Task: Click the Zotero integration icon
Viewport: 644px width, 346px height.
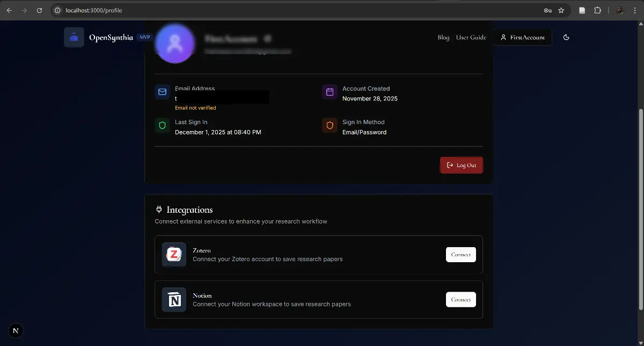Action: [174, 254]
